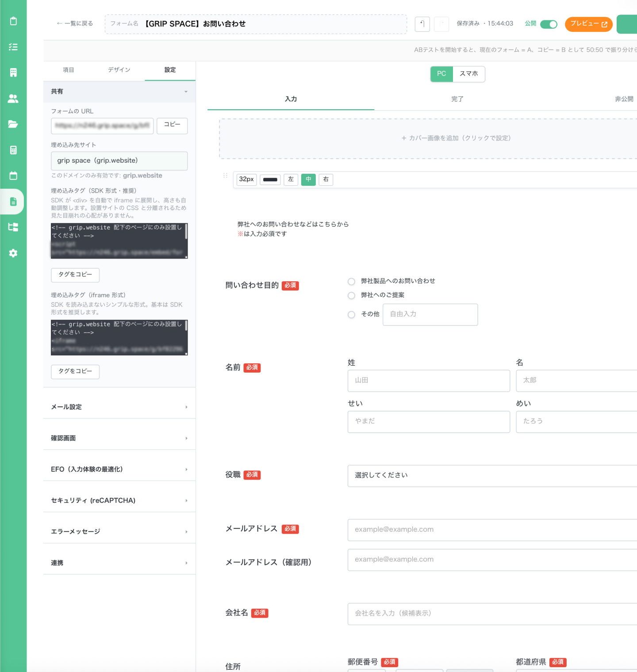Screen dimensions: 637x672
Task: Open the 入力 form step tab
Action: click(291, 99)
